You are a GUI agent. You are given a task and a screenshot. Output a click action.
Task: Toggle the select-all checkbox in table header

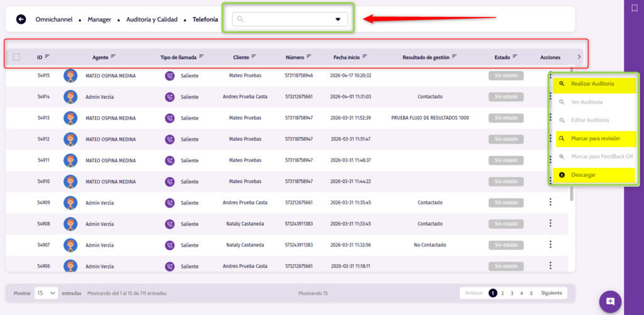pyautogui.click(x=16, y=57)
